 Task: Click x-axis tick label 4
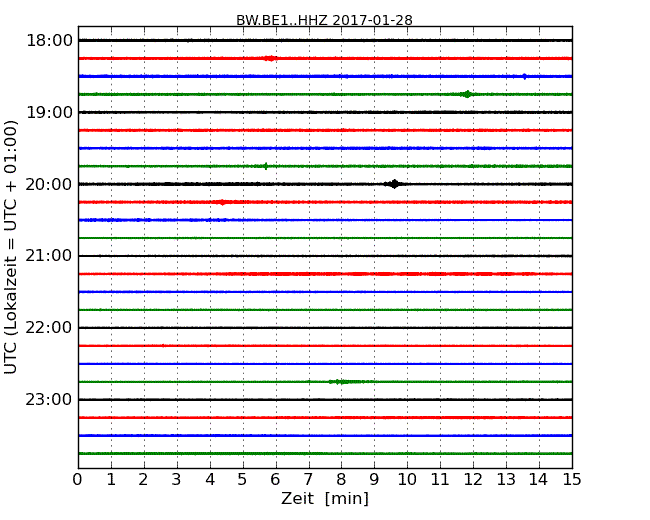click(210, 479)
